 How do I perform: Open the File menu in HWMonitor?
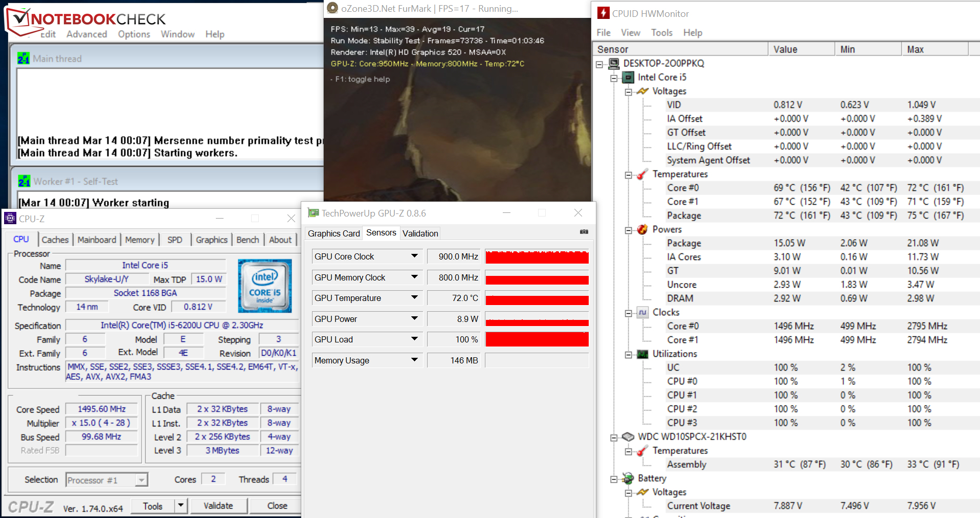(x=604, y=32)
